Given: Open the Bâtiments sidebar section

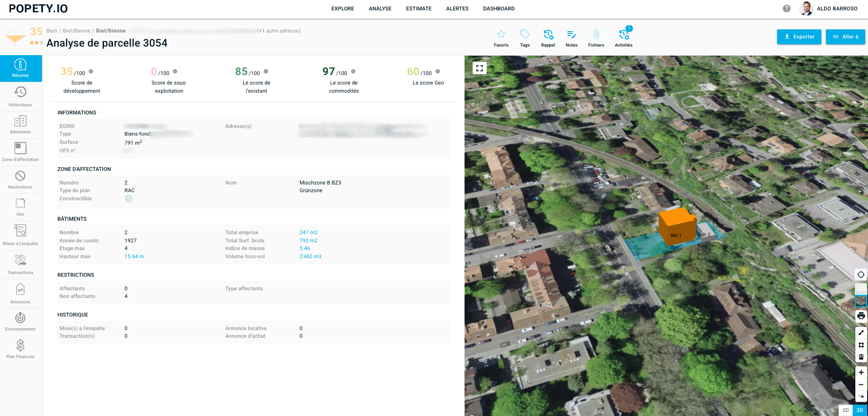Looking at the screenshot, I should (20, 124).
